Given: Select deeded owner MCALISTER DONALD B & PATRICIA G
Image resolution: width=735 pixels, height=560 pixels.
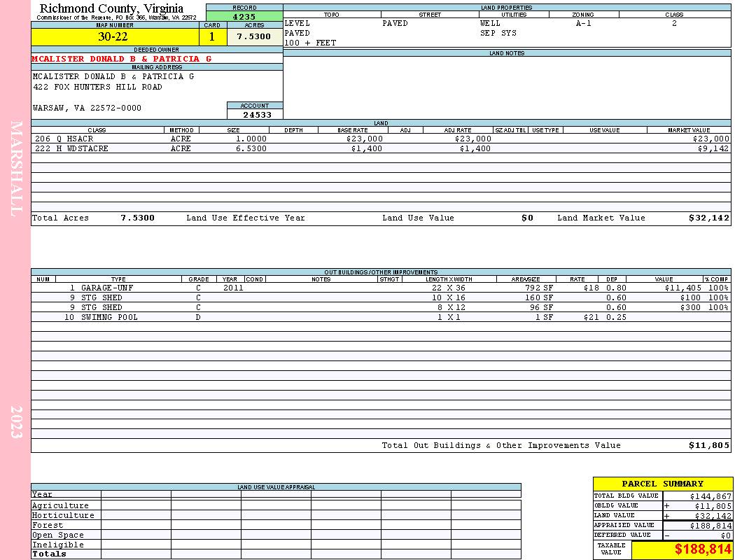Looking at the screenshot, I should [x=121, y=59].
